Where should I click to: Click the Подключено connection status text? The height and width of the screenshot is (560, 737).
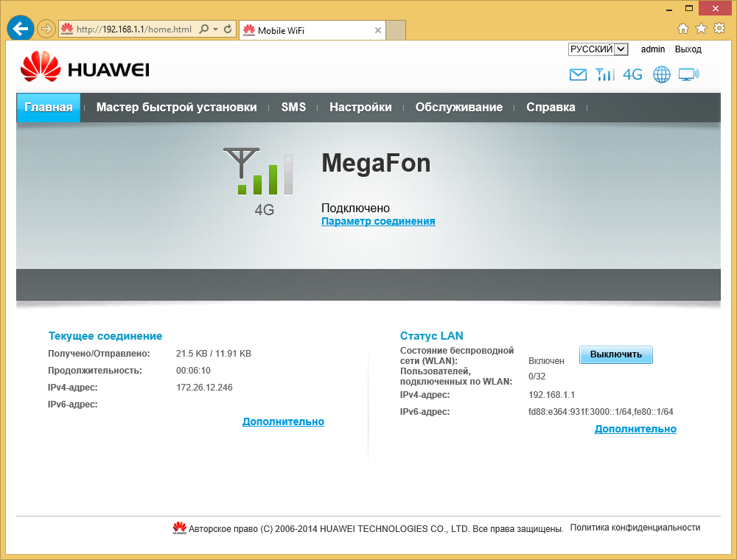click(x=355, y=208)
